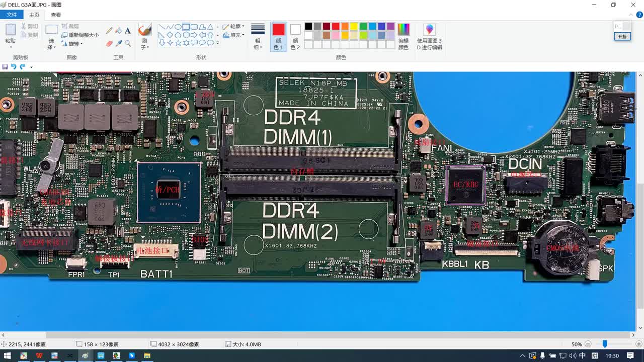This screenshot has width=644, height=362.
Task: Click zoom out minus button
Action: [588, 344]
